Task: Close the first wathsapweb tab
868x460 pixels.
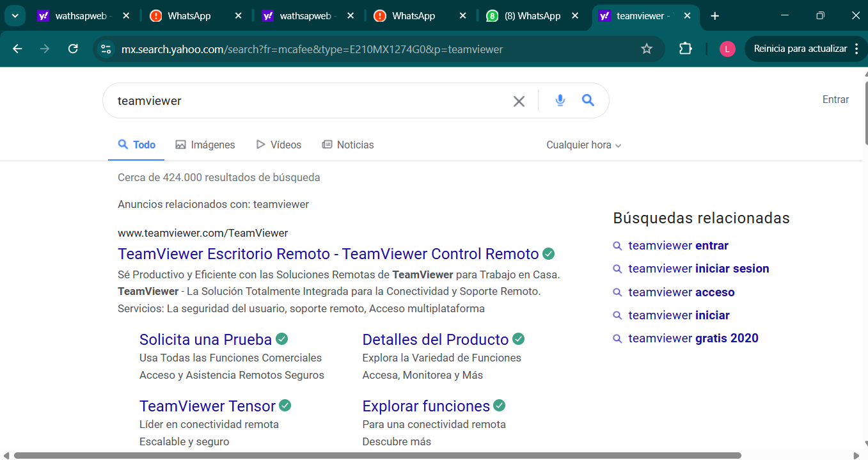Action: (127, 16)
